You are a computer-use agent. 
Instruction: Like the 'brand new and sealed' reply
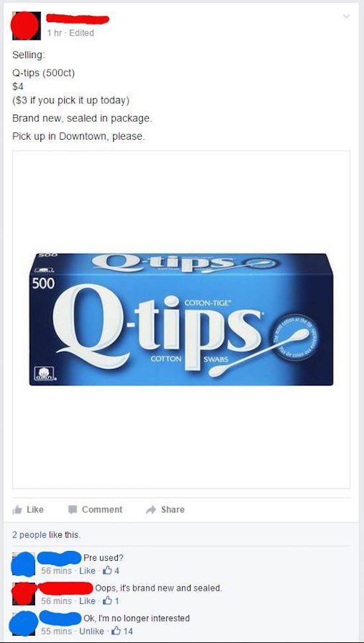point(87,601)
